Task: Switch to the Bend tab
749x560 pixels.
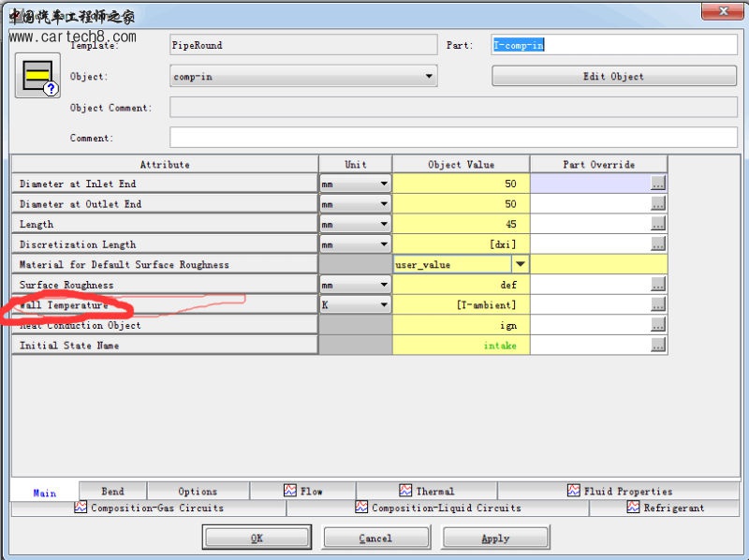Action: tap(112, 491)
